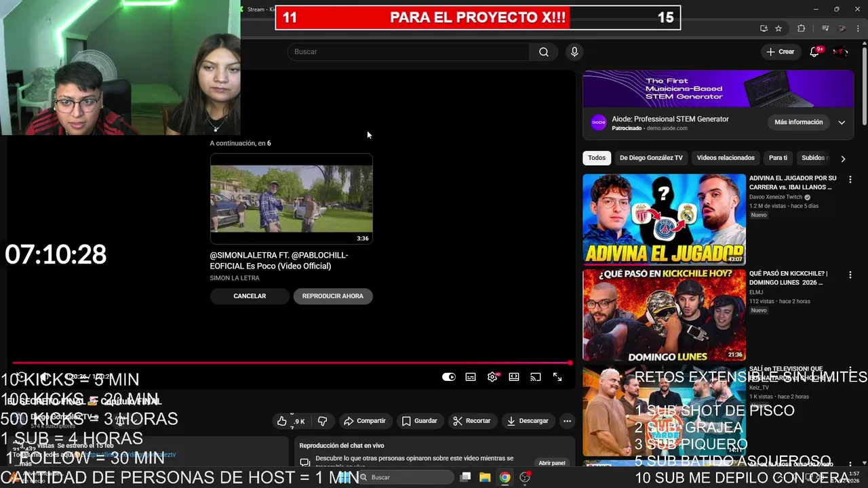This screenshot has height=488, width=868.
Task: Open the ADIVINA EL JUGADOR video thumbnail
Action: (665, 219)
